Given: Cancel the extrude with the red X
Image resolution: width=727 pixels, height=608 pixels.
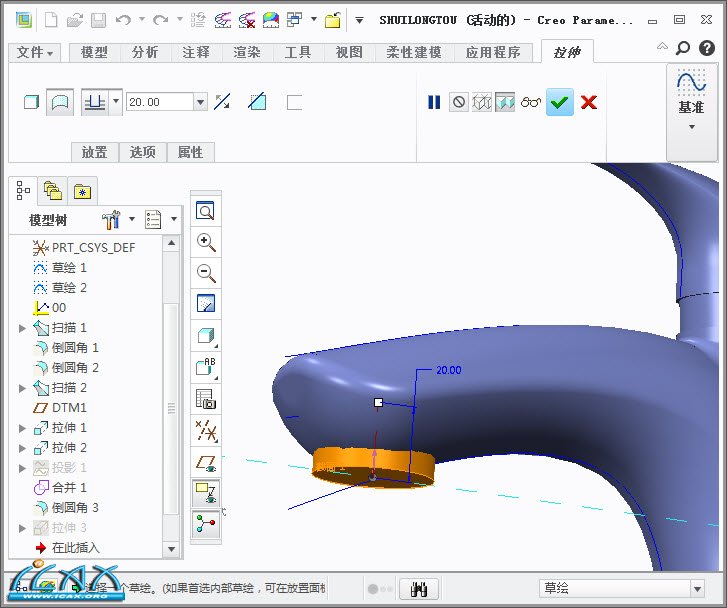Looking at the screenshot, I should tap(589, 102).
